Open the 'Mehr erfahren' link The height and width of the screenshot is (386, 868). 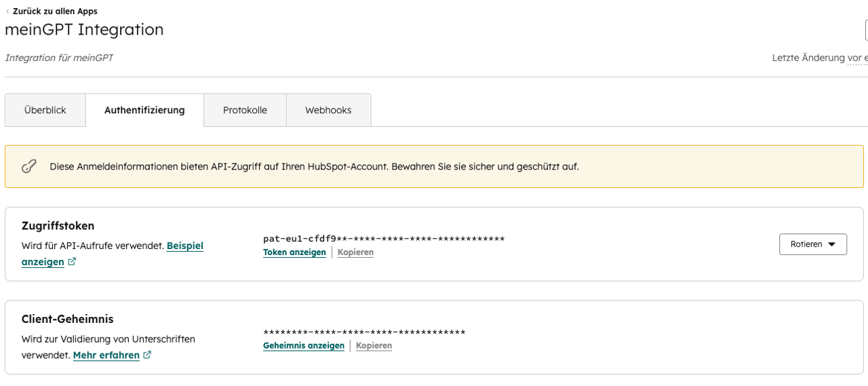[106, 355]
